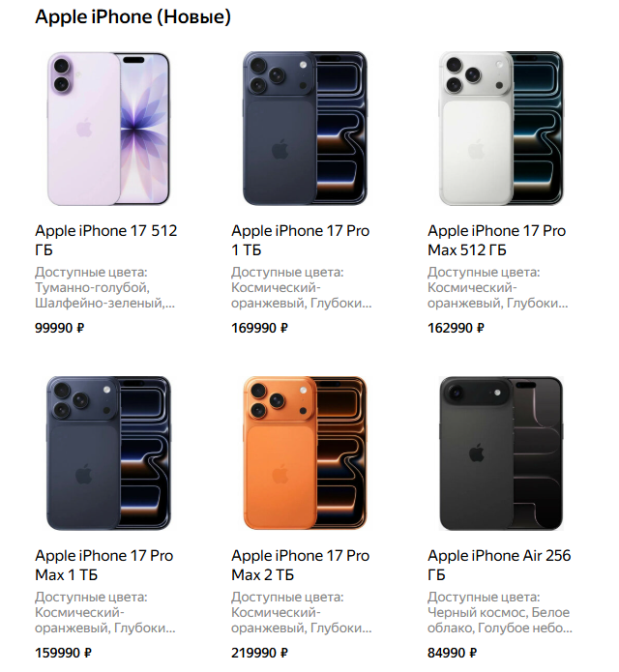
Task: Click the 159990 ₽ price
Action: [x=63, y=653]
